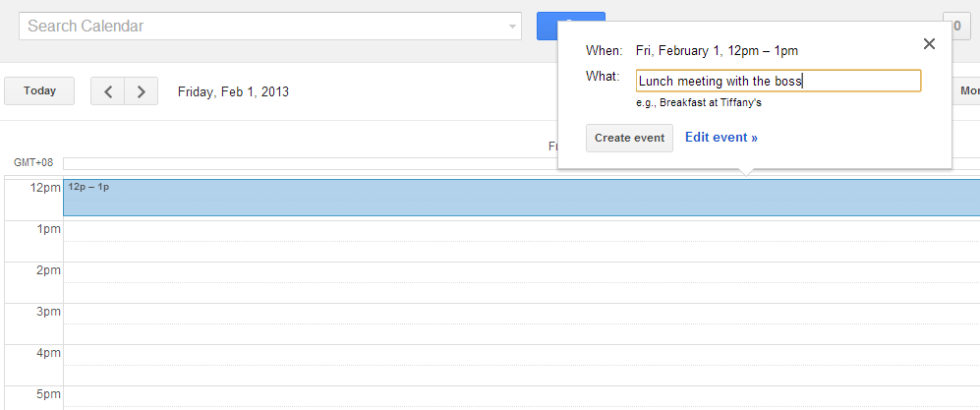Click the 5pm time slot row
This screenshot has width=980, height=410.
pos(521,398)
